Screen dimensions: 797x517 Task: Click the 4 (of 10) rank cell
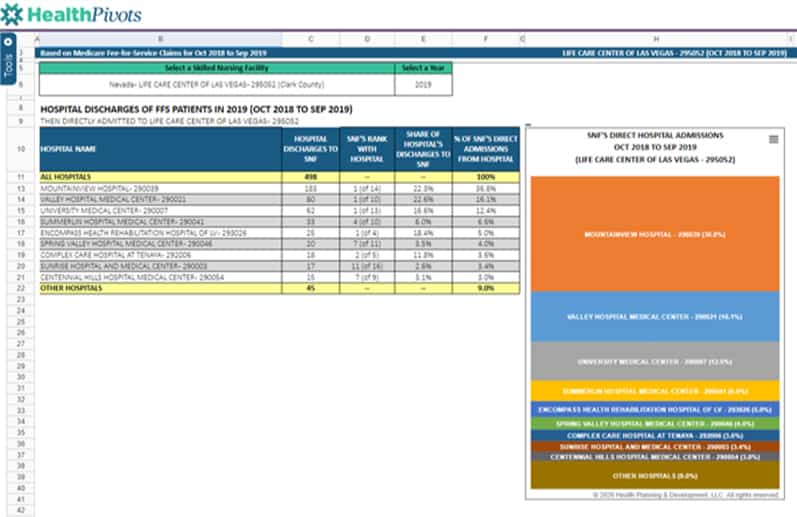click(367, 222)
